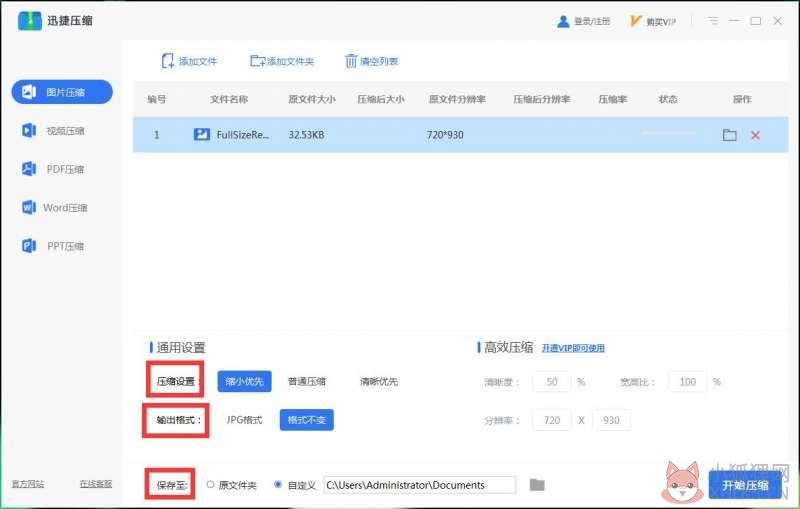Choose 缩小优先 compression mode
Screen dimensions: 800x509
pyautogui.click(x=244, y=381)
